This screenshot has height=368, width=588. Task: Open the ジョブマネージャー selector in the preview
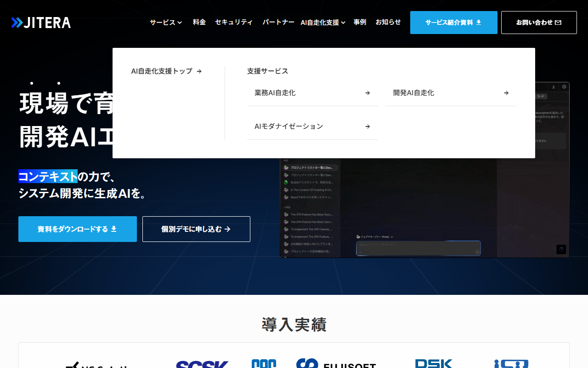tap(374, 237)
